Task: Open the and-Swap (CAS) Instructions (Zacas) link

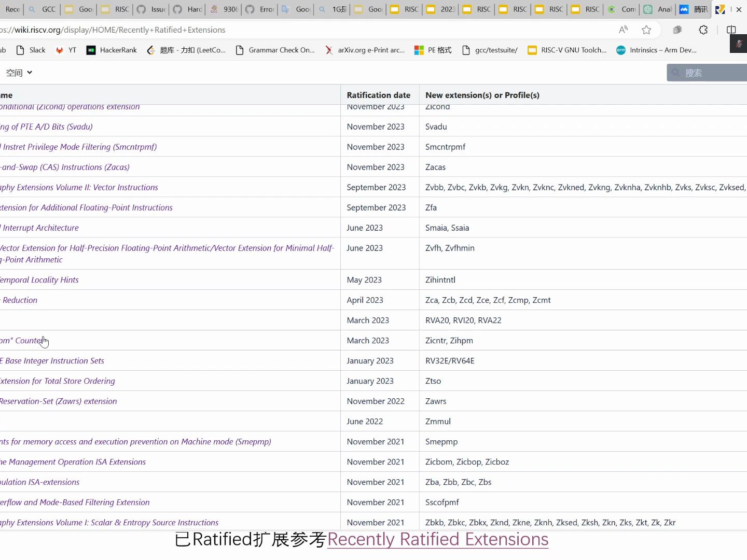Action: tap(65, 167)
